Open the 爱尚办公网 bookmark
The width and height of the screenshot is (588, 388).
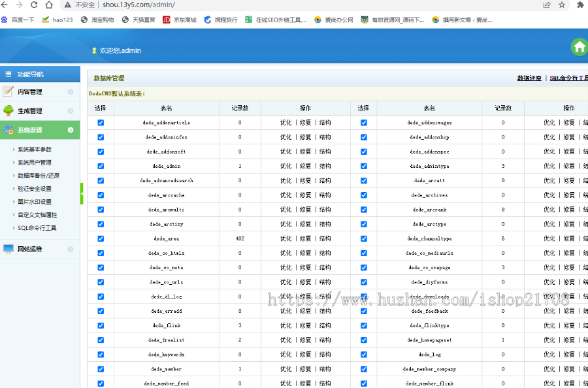[x=334, y=20]
